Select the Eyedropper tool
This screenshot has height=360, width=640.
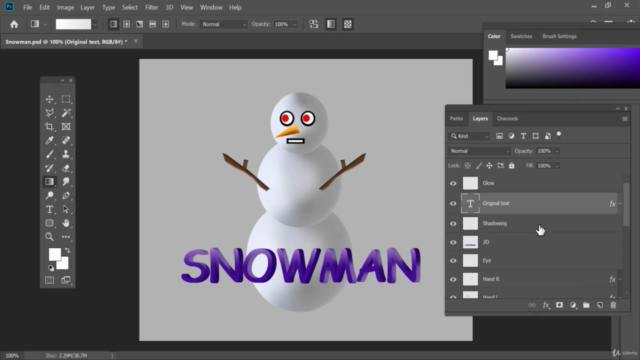pyautogui.click(x=49, y=140)
